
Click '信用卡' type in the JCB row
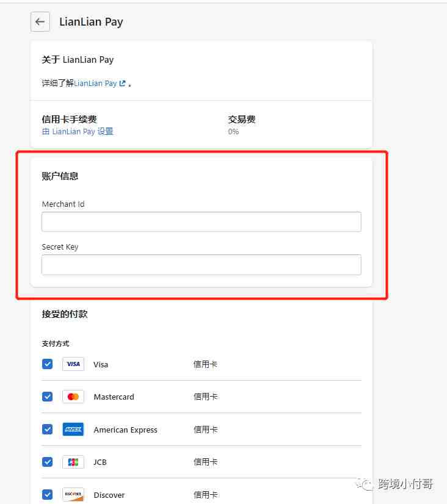click(206, 462)
